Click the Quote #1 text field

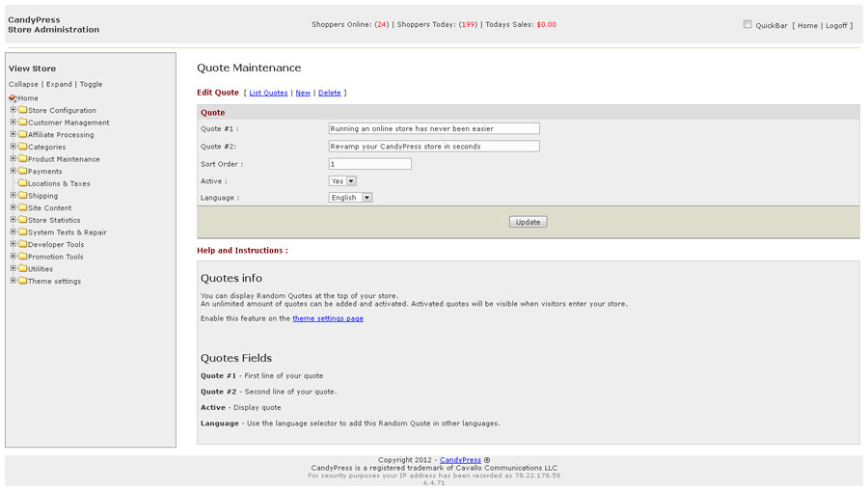pos(434,128)
